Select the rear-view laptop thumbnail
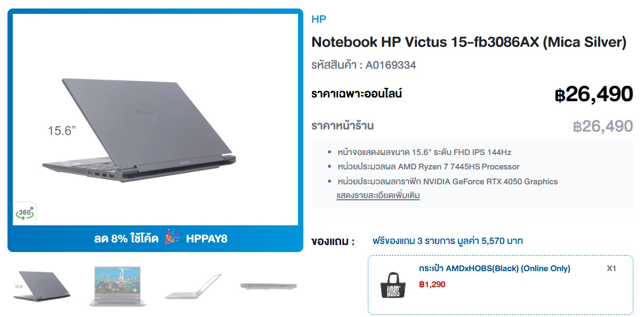The width and height of the screenshot is (644, 317). 42,286
